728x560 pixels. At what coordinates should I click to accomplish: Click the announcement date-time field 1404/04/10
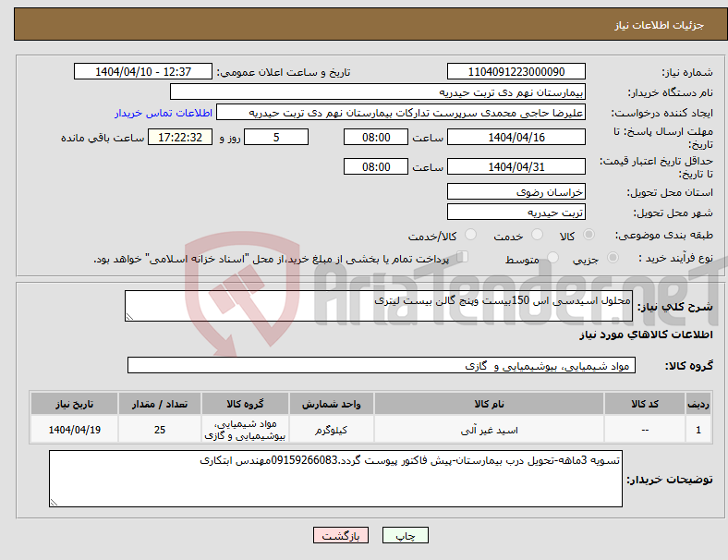click(143, 72)
